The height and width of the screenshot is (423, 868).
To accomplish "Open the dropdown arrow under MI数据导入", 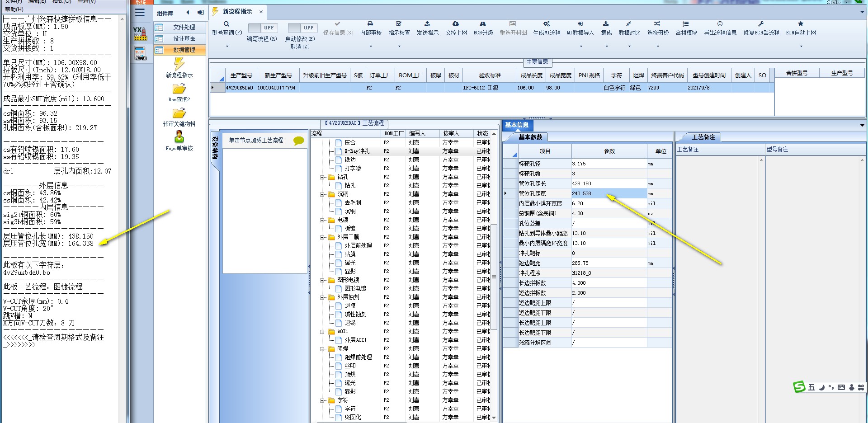I will tap(581, 46).
